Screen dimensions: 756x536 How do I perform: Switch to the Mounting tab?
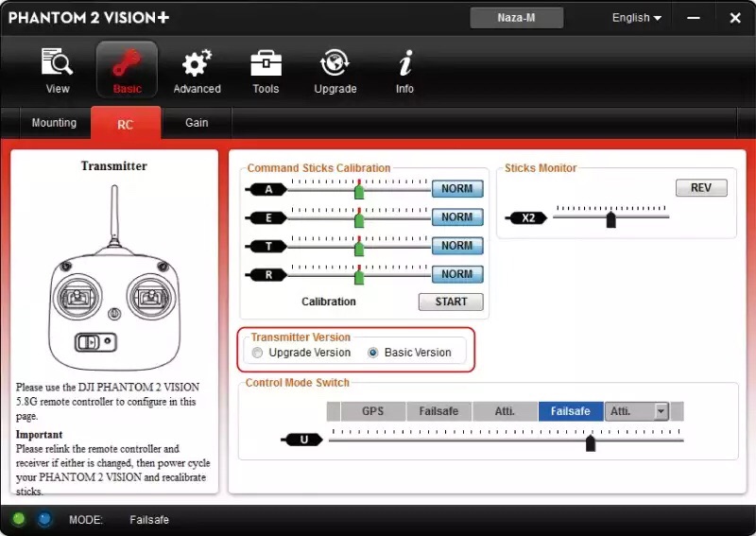click(x=54, y=123)
